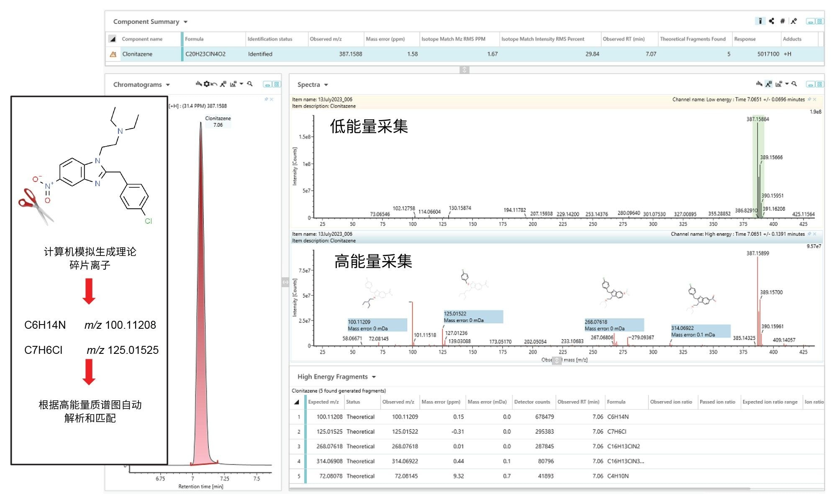Click the gear settings icon in the Chromatograms toolbar
Image resolution: width=837 pixels, height=504 pixels.
coord(206,84)
